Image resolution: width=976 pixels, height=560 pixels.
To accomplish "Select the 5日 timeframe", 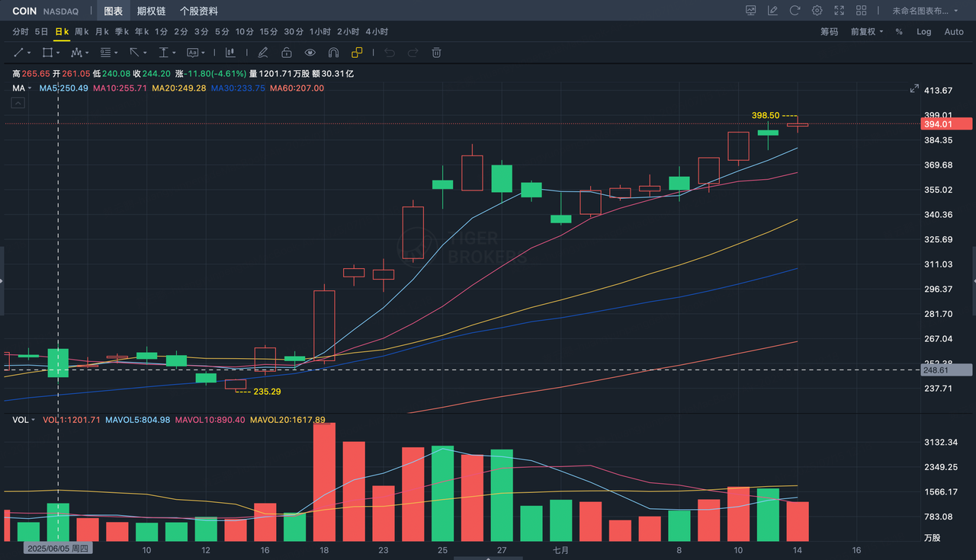I will [41, 31].
